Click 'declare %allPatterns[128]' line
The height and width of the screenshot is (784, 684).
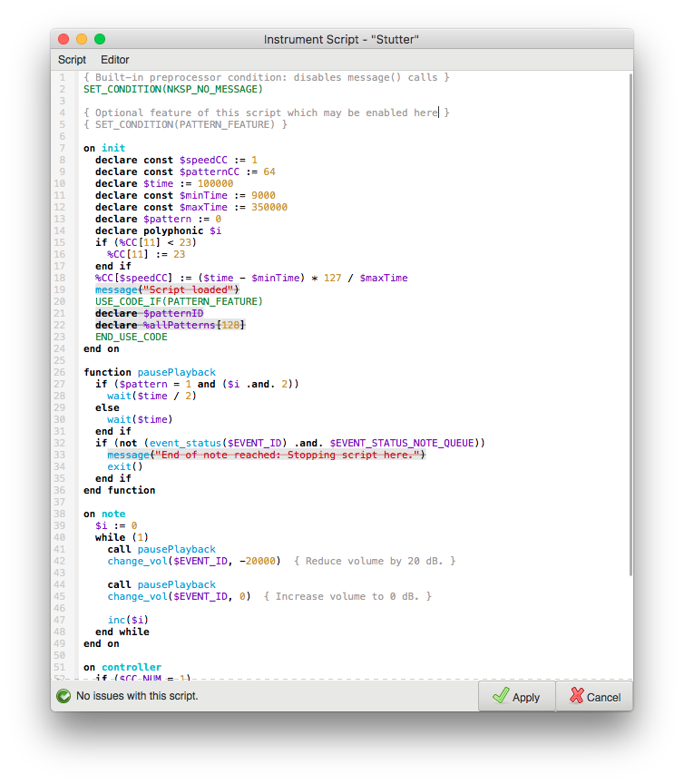click(x=171, y=325)
